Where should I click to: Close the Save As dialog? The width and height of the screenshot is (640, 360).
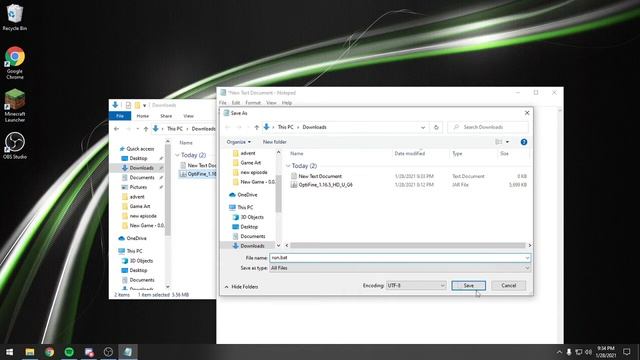[x=527, y=113]
